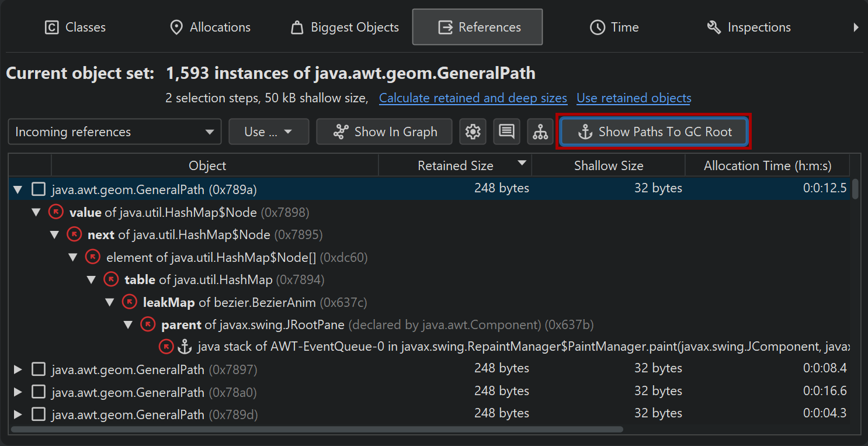The height and width of the screenshot is (446, 868).
Task: Open the Incoming references dropdown
Action: 114,132
